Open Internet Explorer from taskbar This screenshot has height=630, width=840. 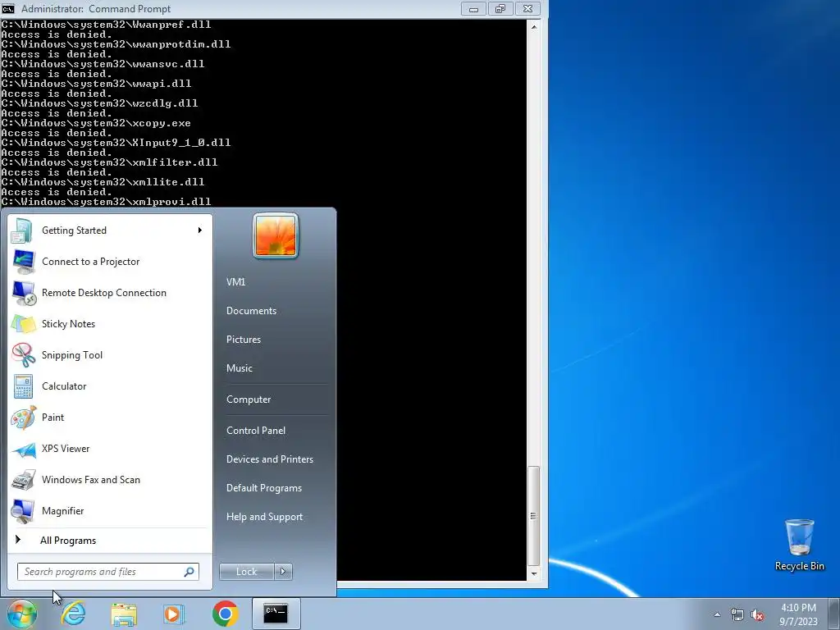click(73, 614)
